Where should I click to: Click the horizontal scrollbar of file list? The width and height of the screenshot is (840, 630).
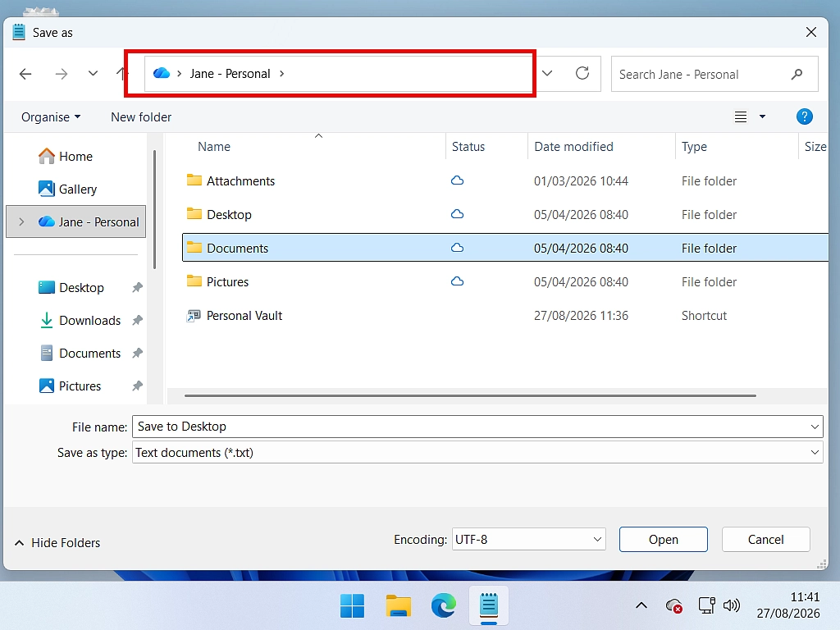[470, 396]
